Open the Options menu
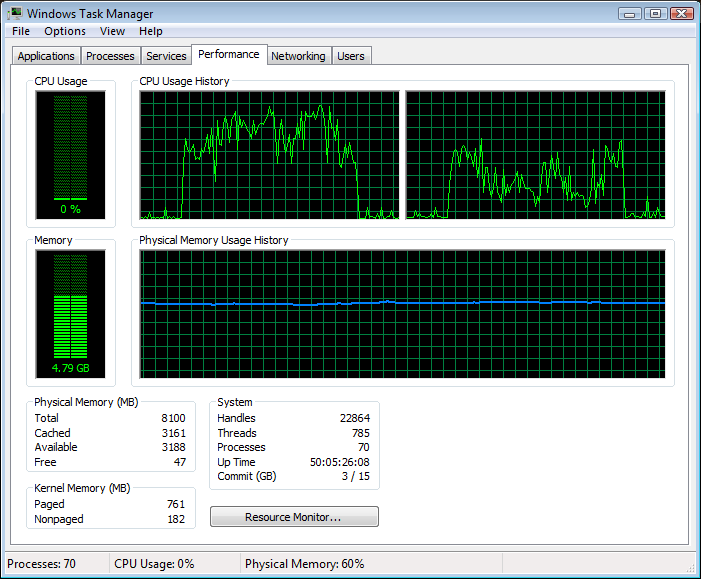 coord(65,31)
